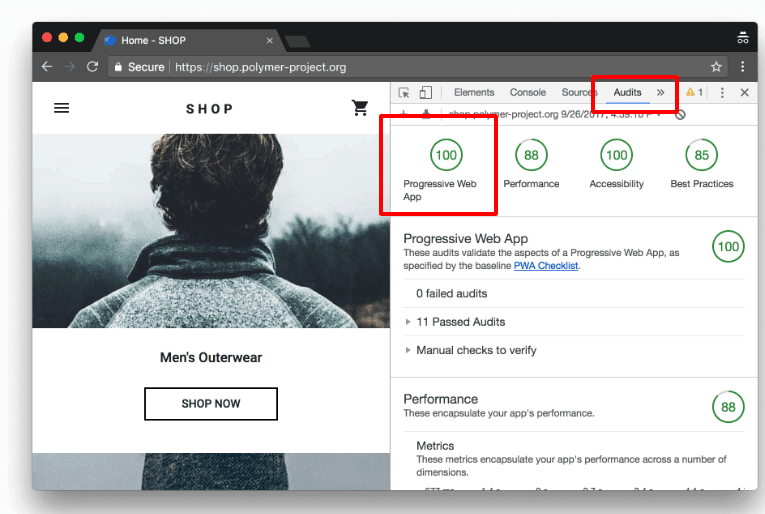Activate the inspect element picker icon
765x514 pixels.
tap(404, 93)
